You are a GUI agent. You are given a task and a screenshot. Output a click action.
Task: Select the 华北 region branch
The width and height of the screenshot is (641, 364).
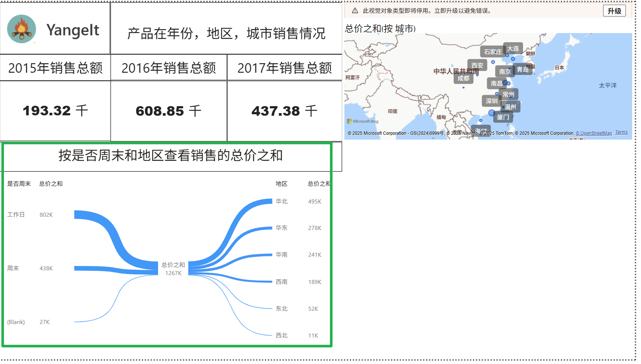282,201
